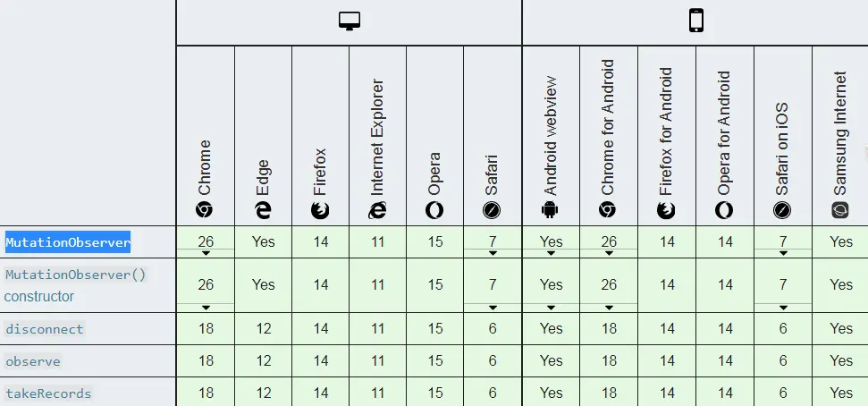The image size is (868, 406).
Task: Expand Android webview notes in MutationObserver row
Action: click(551, 253)
